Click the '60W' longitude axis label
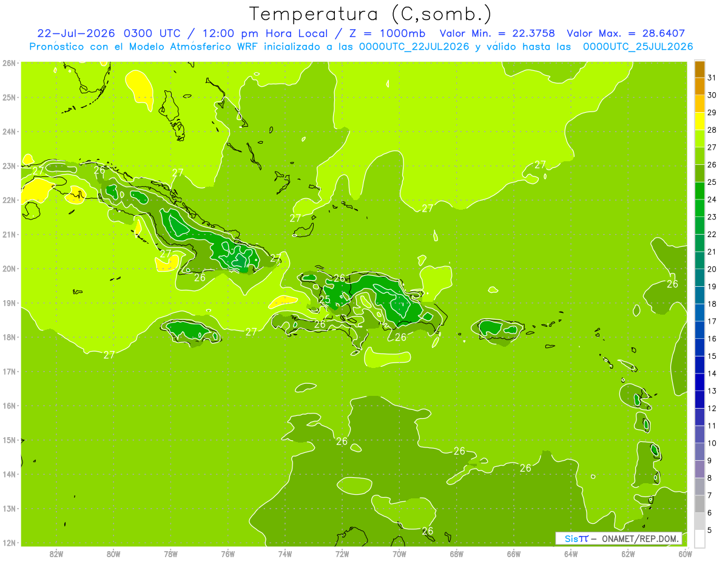 [685, 554]
